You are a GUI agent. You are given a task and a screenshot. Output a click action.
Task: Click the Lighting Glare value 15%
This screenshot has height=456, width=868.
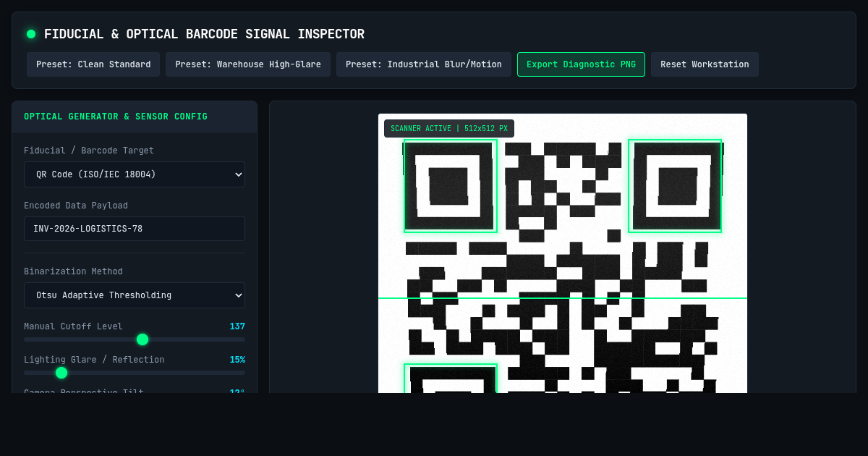(237, 360)
